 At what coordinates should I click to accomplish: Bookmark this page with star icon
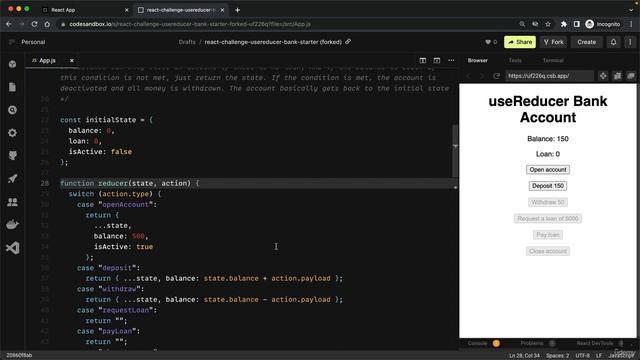click(548, 24)
